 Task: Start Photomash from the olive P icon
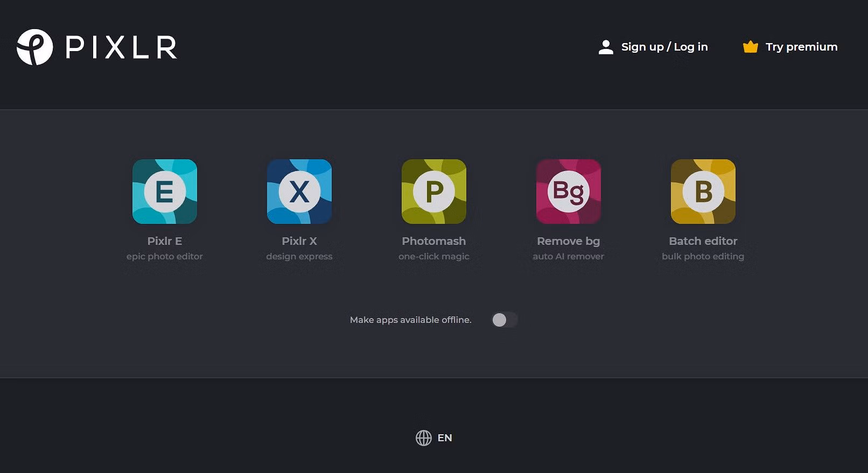point(434,192)
